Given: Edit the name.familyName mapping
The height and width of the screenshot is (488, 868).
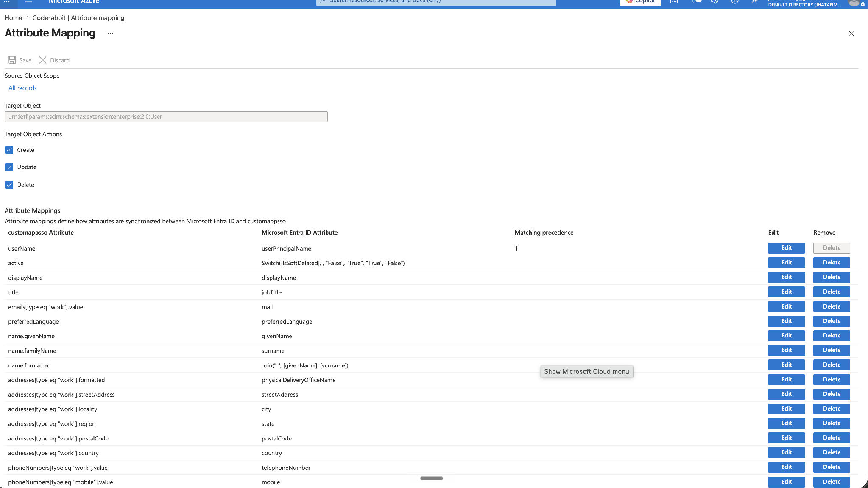Looking at the screenshot, I should pyautogui.click(x=787, y=350).
